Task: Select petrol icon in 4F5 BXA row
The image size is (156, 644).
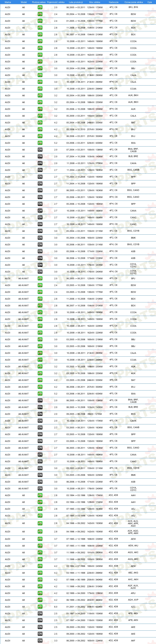Action: 40,393
